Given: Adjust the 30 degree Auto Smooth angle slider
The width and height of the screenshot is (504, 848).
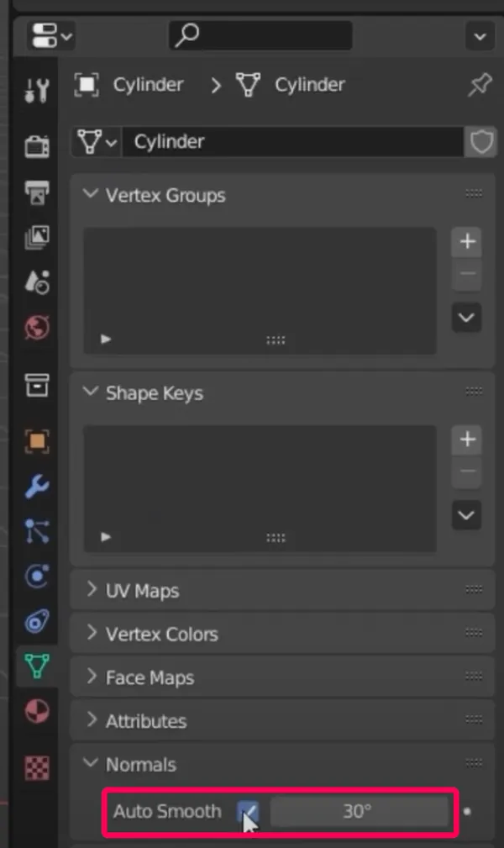Looking at the screenshot, I should click(360, 811).
